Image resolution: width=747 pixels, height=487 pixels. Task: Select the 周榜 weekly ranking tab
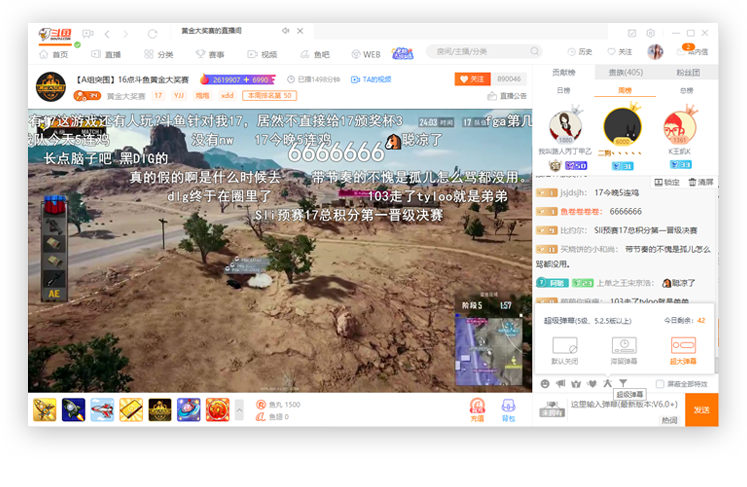(x=625, y=91)
